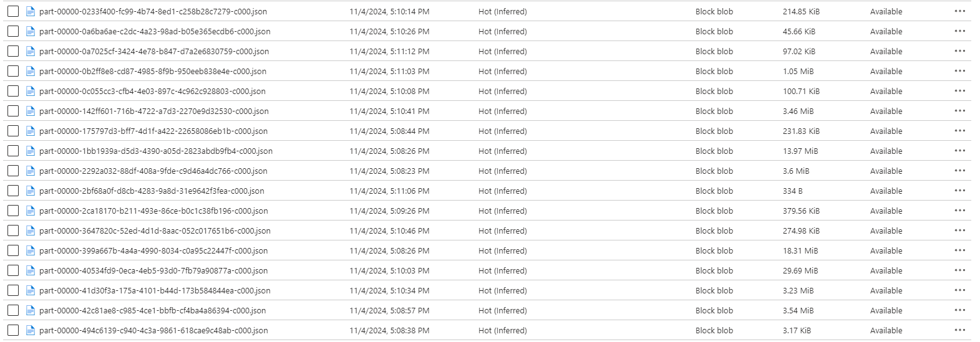Click file icon for part-00000-0b2ff8e8 blob
This screenshot has width=980, height=342.
(30, 71)
